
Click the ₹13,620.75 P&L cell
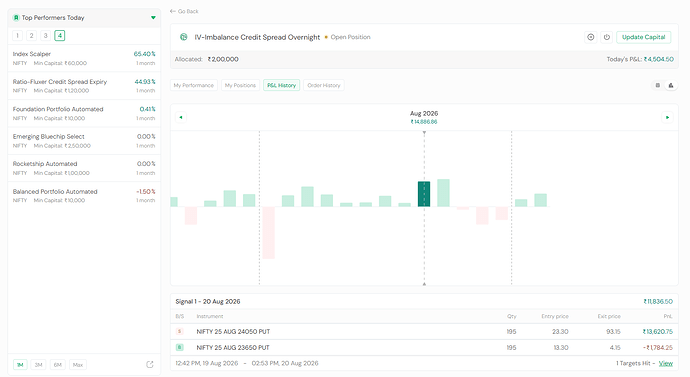657,332
